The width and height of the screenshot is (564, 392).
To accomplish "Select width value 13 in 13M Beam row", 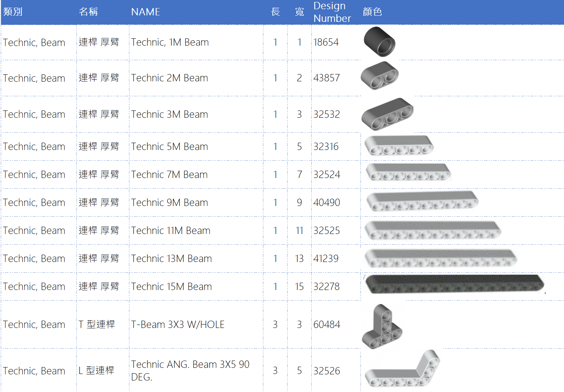I will coord(299,259).
